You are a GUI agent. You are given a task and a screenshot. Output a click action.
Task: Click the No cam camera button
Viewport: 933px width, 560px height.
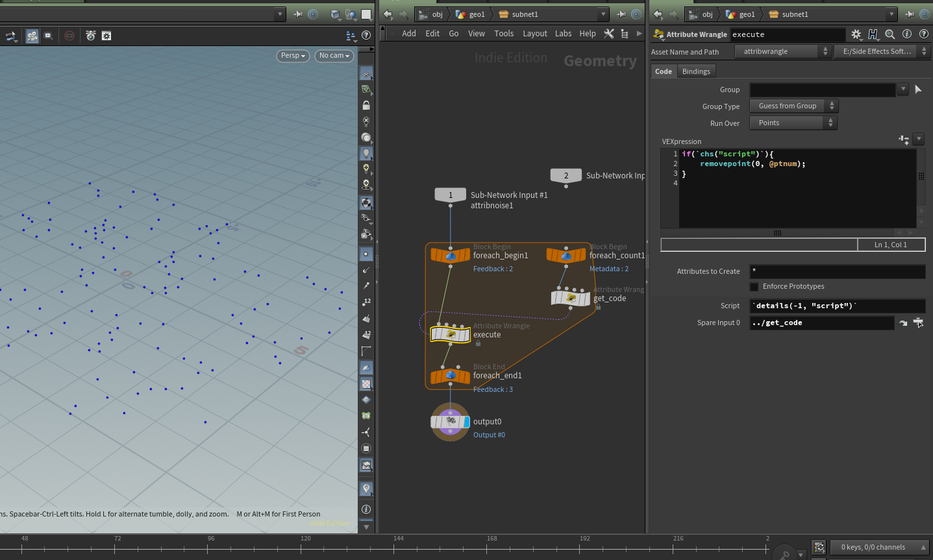click(x=334, y=56)
